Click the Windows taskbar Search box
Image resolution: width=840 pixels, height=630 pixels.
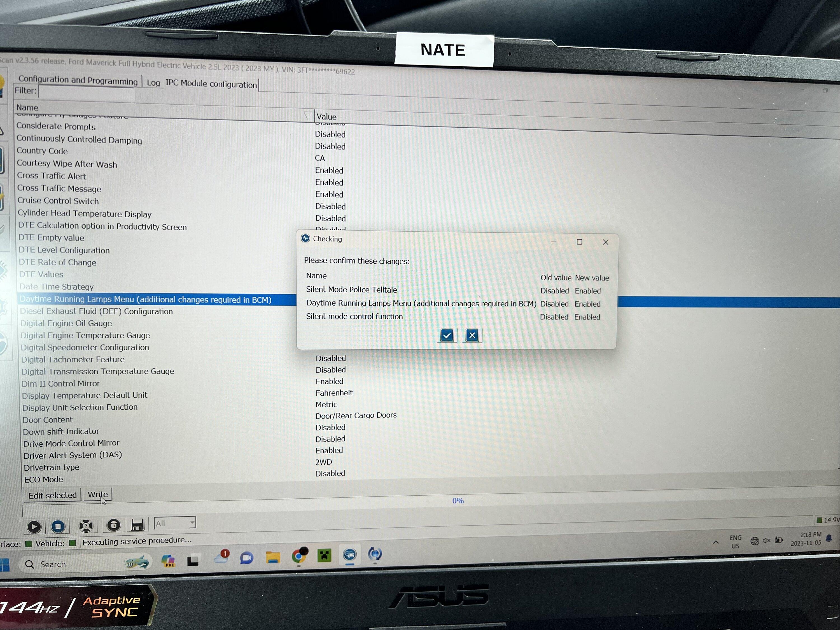point(85,564)
